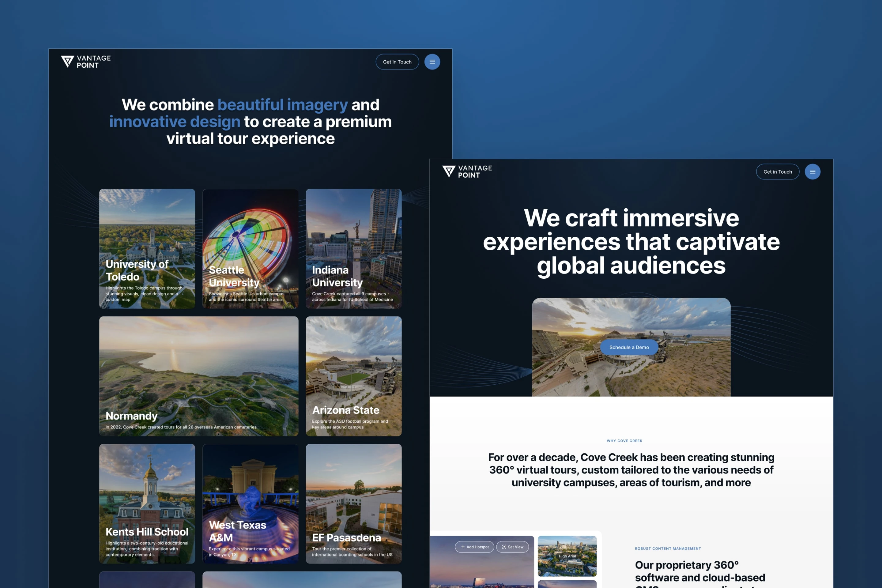The width and height of the screenshot is (882, 588).
Task: Click the Why Cove Creek label
Action: tap(624, 441)
